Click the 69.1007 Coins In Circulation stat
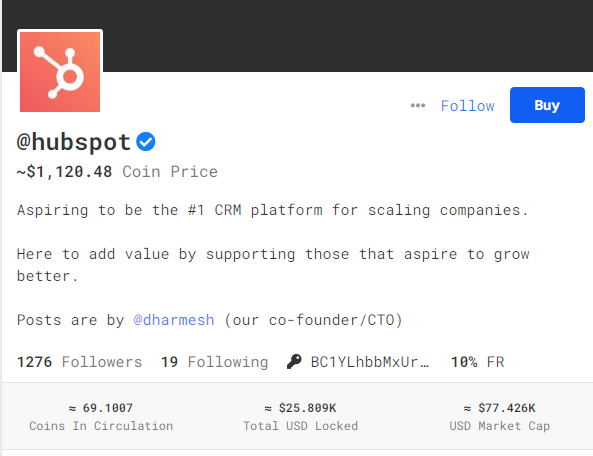Screen dimensions: 593x456 [x=101, y=417]
